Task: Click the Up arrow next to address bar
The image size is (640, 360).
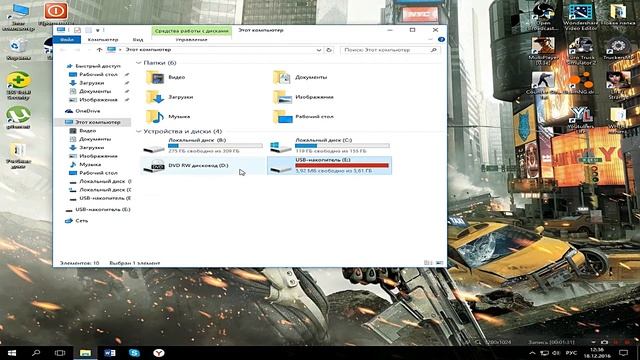Action: [99, 50]
